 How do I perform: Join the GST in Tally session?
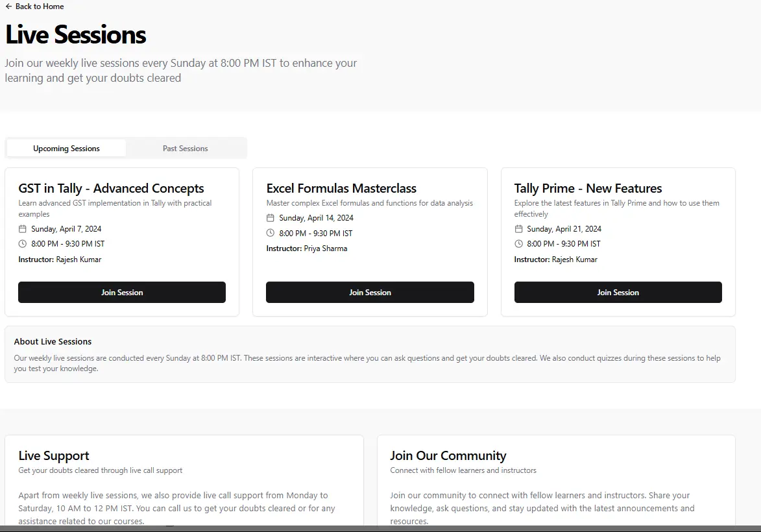pyautogui.click(x=122, y=292)
